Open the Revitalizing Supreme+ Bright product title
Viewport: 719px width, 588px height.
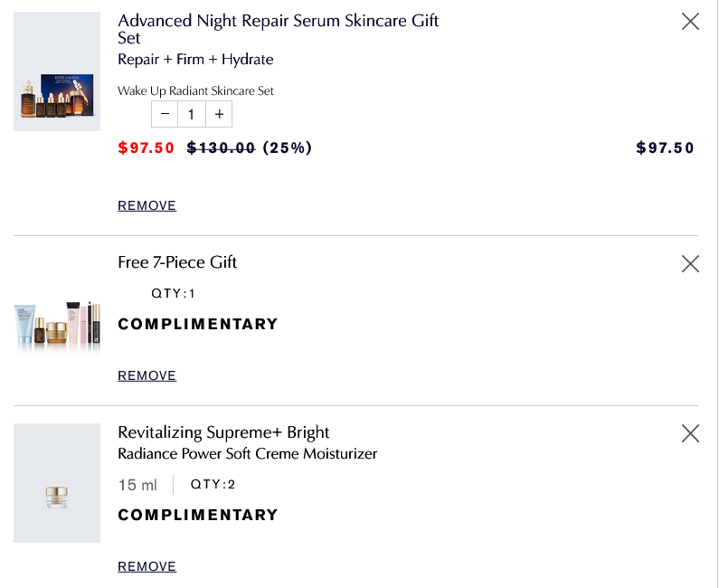click(x=223, y=432)
